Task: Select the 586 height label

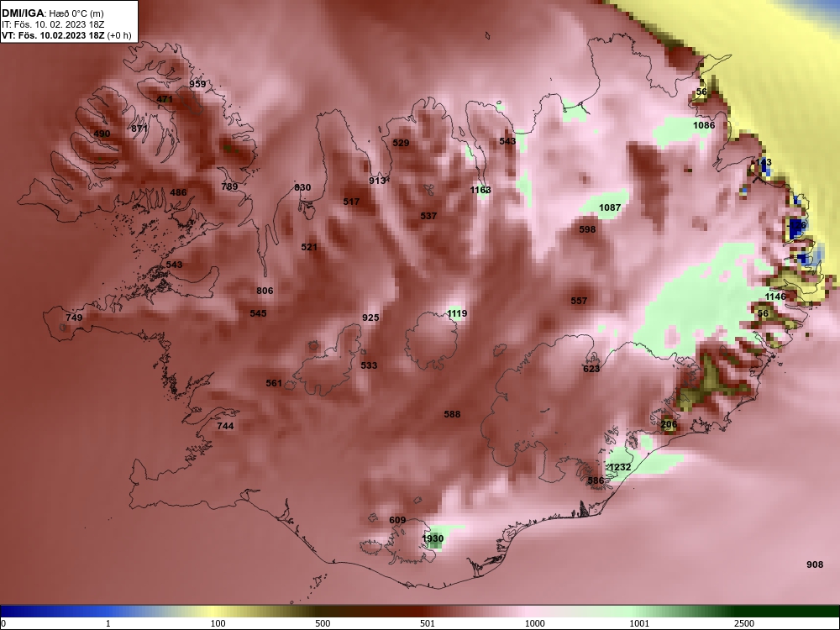Action: click(596, 481)
